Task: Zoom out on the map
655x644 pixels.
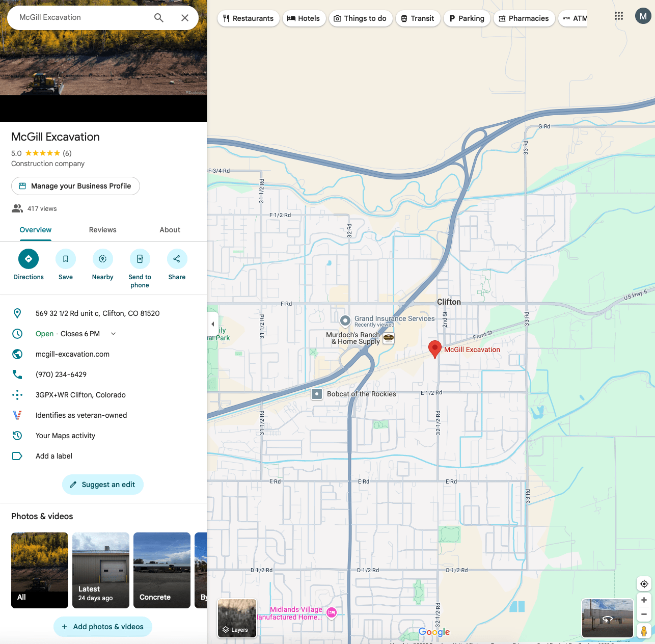Action: [644, 614]
